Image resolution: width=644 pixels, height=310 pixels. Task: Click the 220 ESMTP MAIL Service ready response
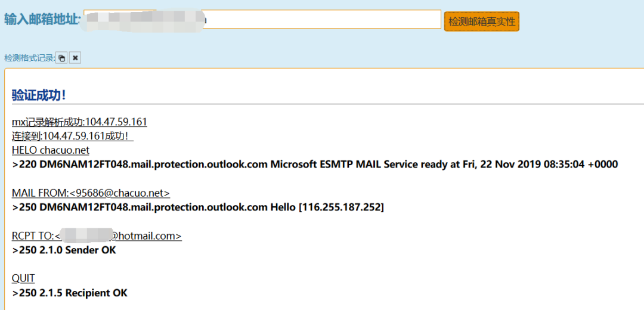[315, 164]
